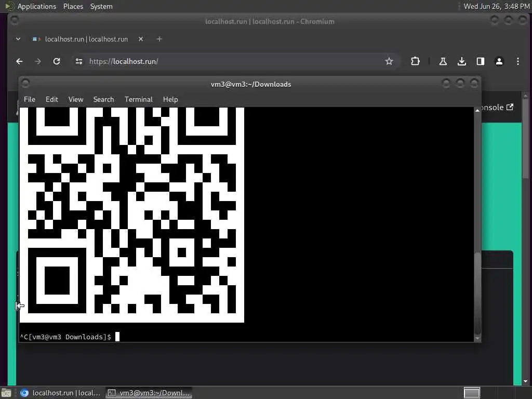This screenshot has height=399, width=532.
Task: Click the workspace switcher in bottom panel
Action: [x=472, y=393]
